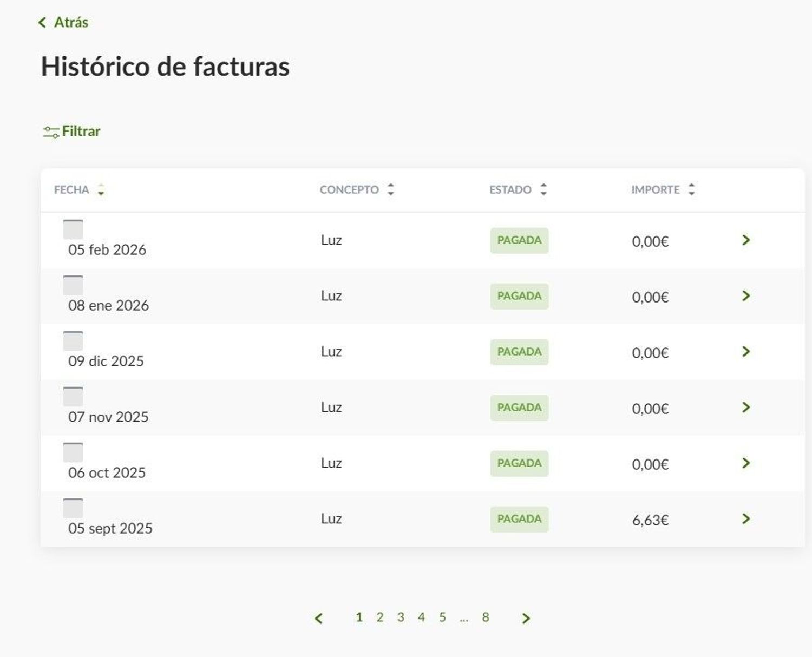Switch to page 2 of invoices
This screenshot has height=657, width=812.
click(380, 617)
